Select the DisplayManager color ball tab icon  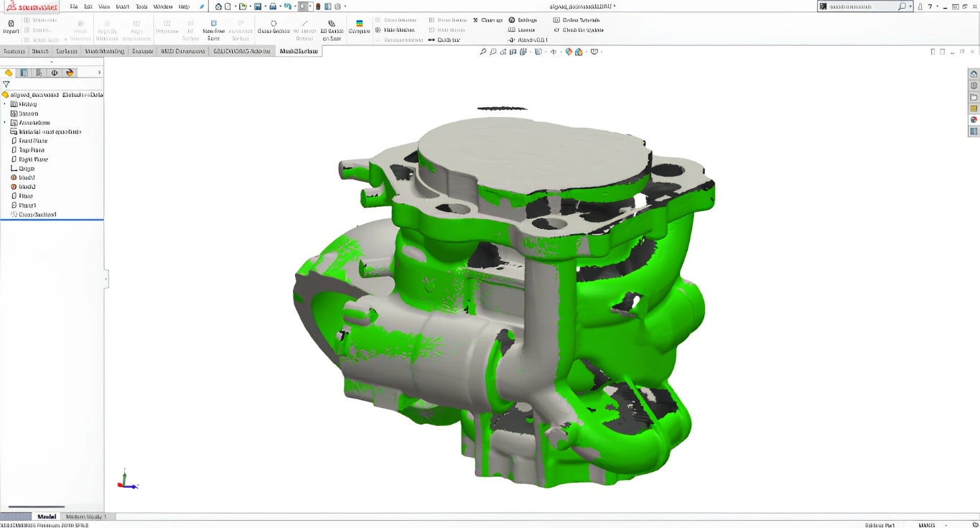(70, 73)
